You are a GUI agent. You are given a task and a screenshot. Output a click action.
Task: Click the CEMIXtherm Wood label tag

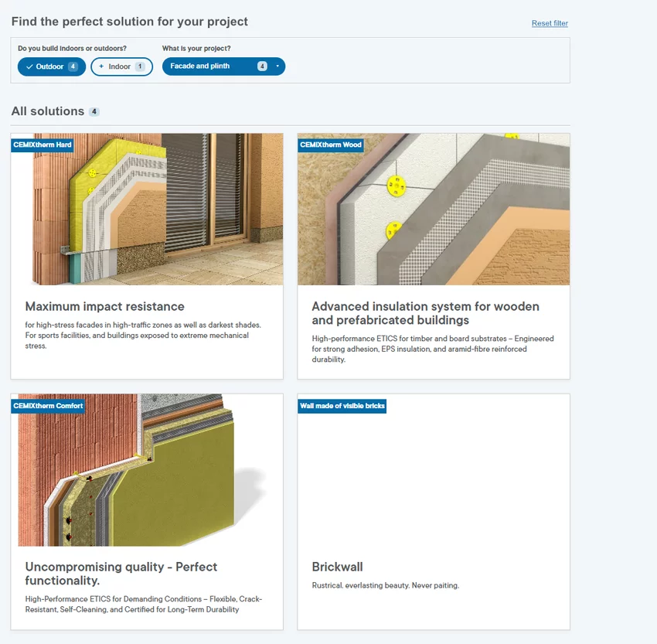point(331,145)
